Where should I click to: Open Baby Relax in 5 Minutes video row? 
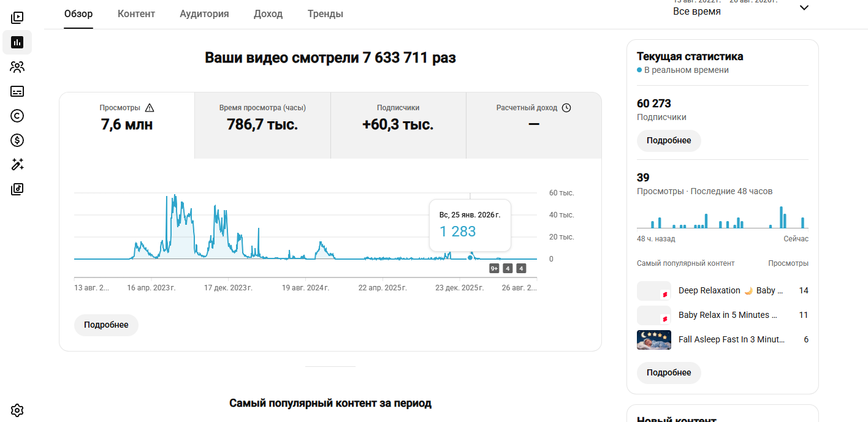pyautogui.click(x=723, y=315)
